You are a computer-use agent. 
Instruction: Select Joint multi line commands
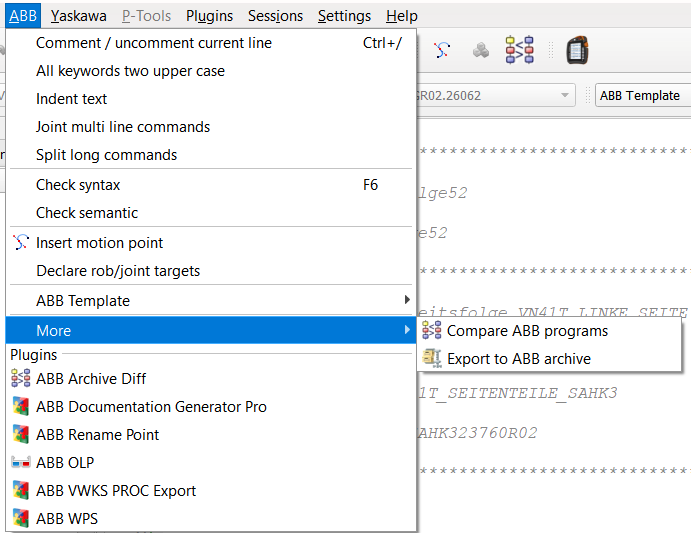(211, 127)
